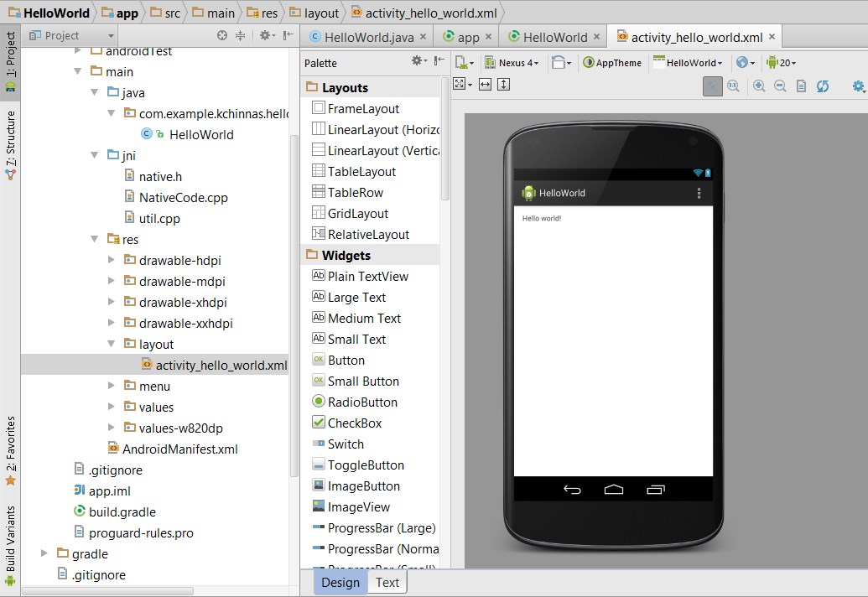868x597 pixels.
Task: Select RadioButton widget in palette
Action: pyautogui.click(x=362, y=402)
